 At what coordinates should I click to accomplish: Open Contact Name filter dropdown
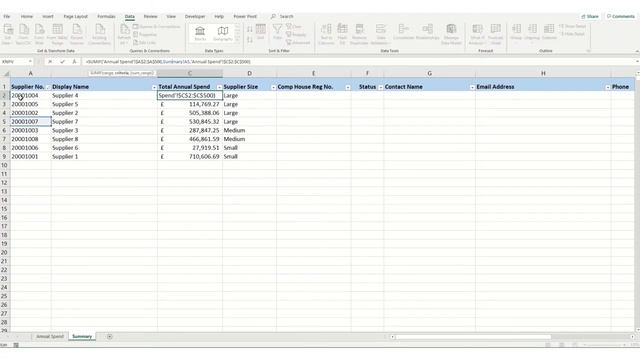472,87
